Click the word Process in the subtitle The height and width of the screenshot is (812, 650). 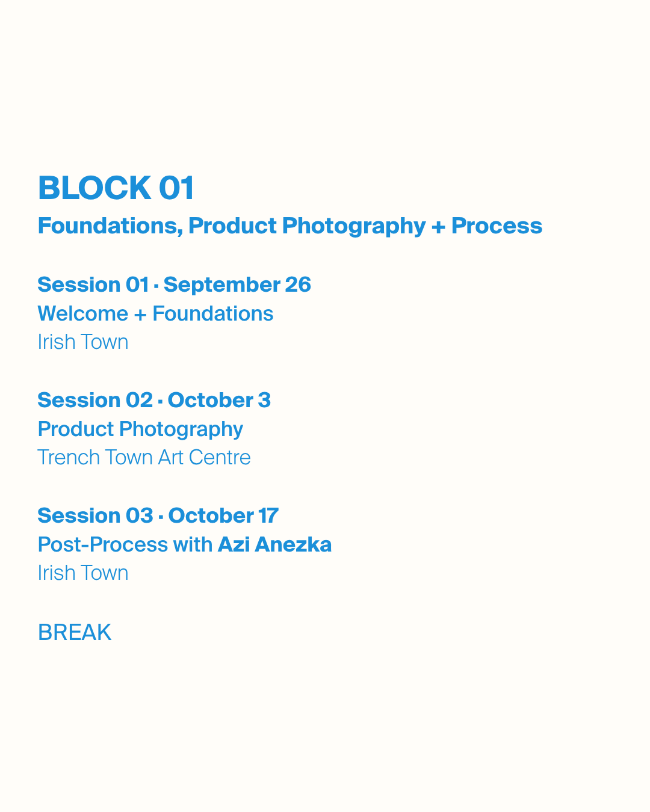click(x=497, y=226)
